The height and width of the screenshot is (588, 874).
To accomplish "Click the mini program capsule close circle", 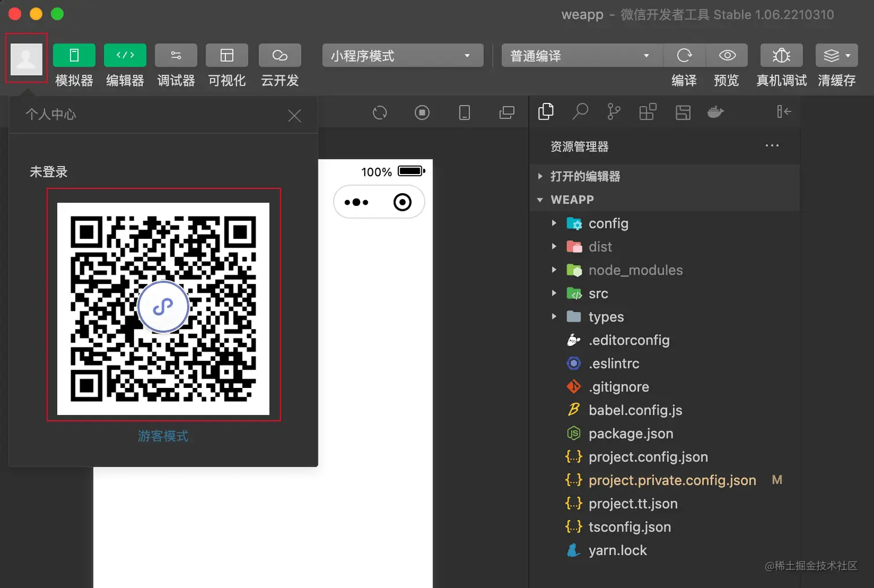I will 402,202.
